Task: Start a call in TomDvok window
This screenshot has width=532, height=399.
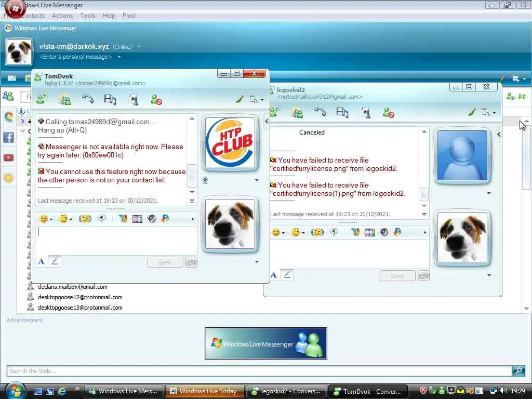Action: pyautogui.click(x=87, y=99)
